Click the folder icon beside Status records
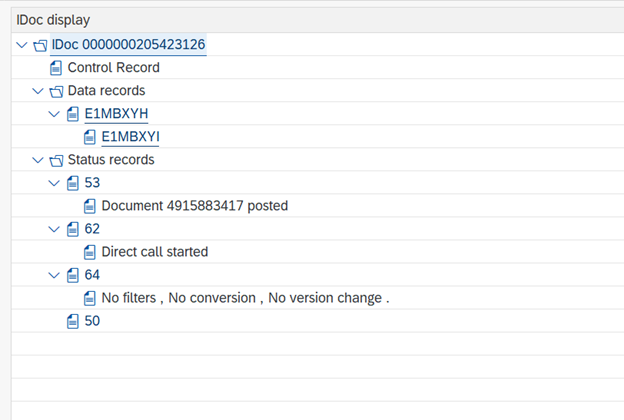624x420 pixels. (x=56, y=160)
